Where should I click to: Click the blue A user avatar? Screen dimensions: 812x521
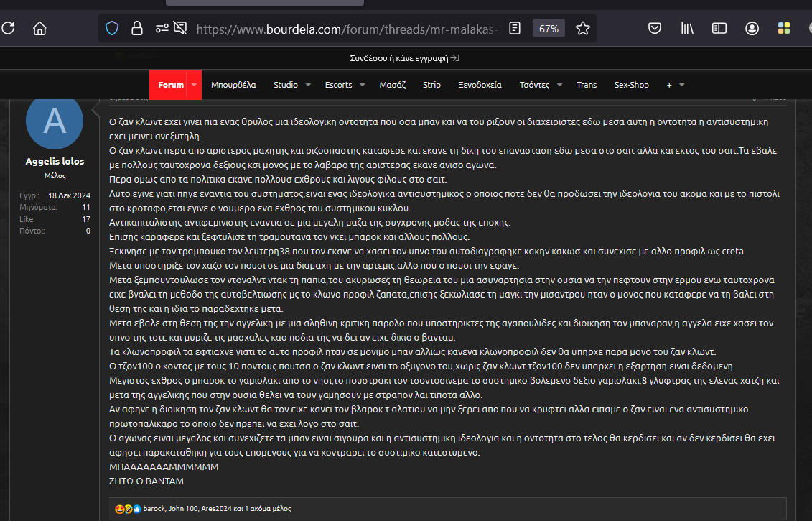[55, 122]
